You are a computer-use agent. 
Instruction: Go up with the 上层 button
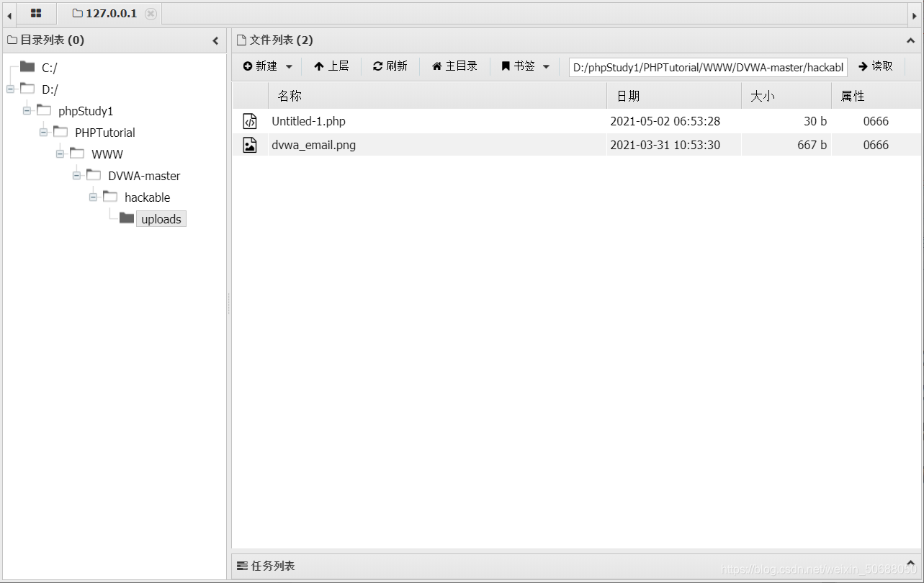point(331,66)
